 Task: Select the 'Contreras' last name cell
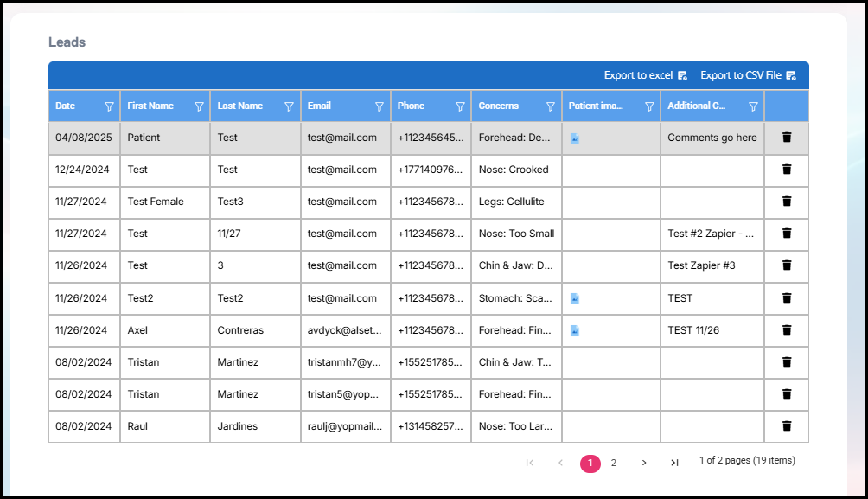point(255,330)
